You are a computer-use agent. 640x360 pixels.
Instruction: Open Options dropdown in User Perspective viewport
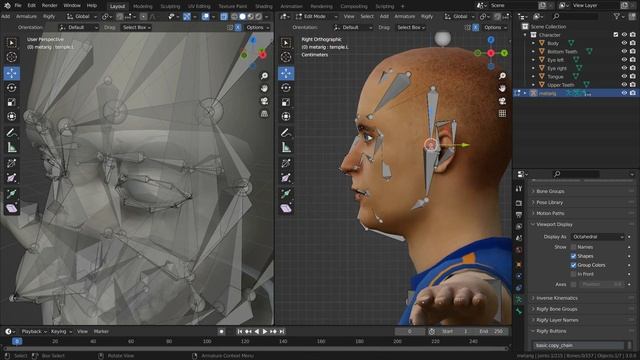[x=258, y=27]
